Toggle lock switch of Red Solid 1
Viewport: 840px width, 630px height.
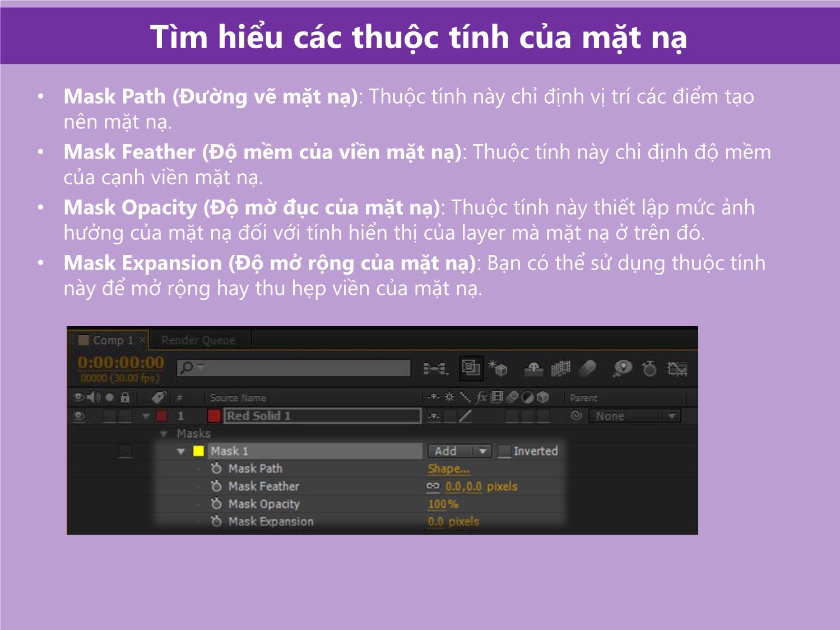click(x=126, y=416)
